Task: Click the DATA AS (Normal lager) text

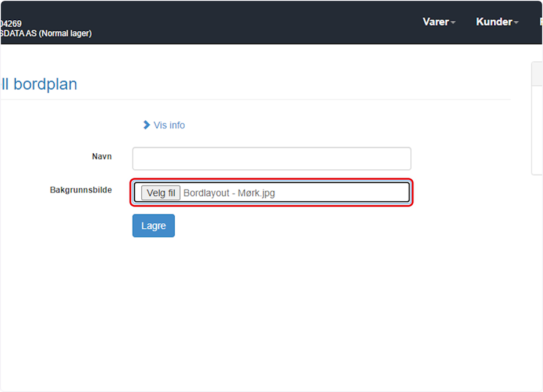Action: [x=46, y=33]
